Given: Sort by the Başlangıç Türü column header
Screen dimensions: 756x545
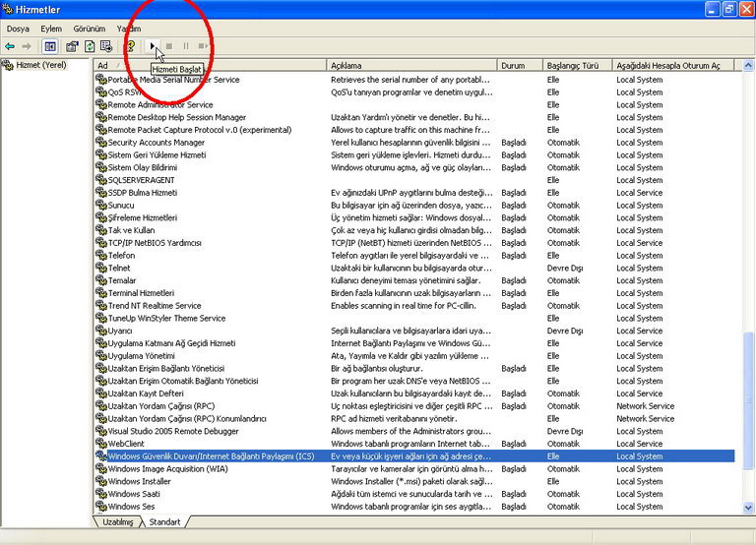Looking at the screenshot, I should pos(577,66).
